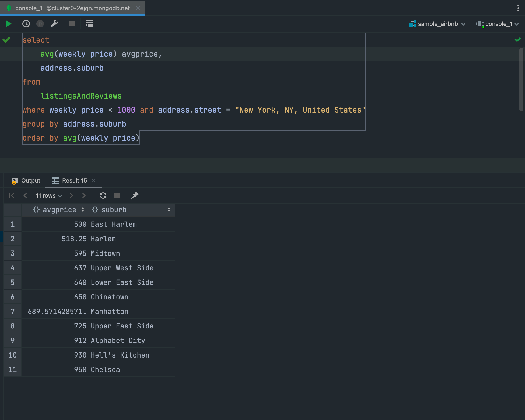Jump to the last page of results

click(85, 195)
